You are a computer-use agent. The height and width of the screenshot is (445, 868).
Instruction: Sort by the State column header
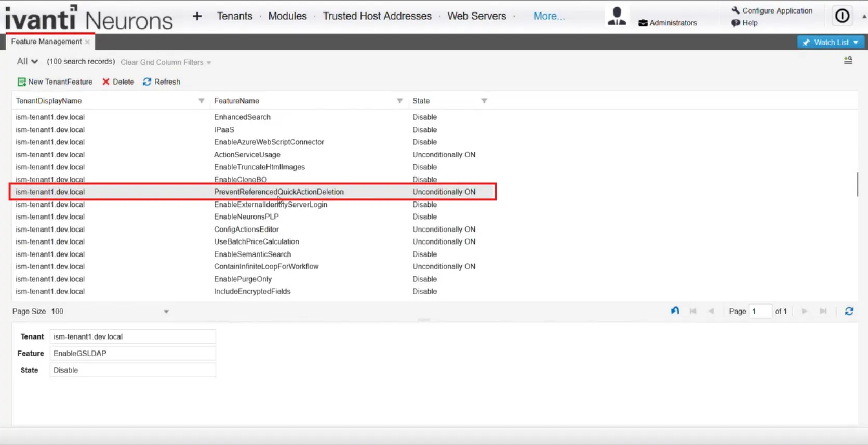pos(421,101)
